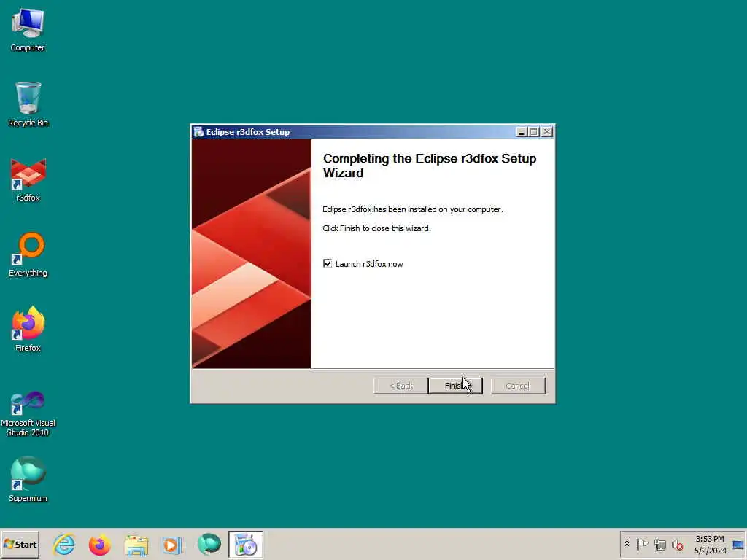747x560 pixels.
Task: Select the Everything search shortcut
Action: (28, 254)
